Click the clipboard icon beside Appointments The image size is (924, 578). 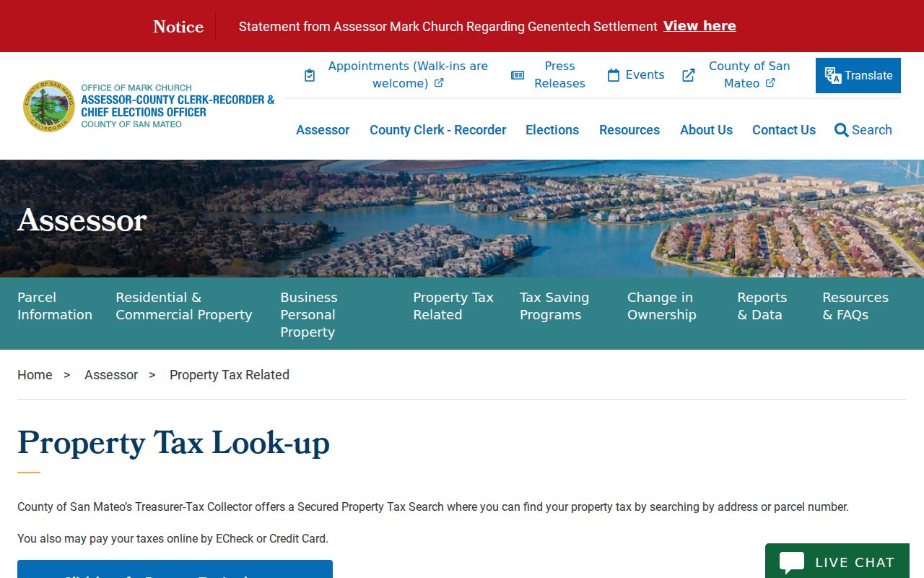pyautogui.click(x=310, y=75)
